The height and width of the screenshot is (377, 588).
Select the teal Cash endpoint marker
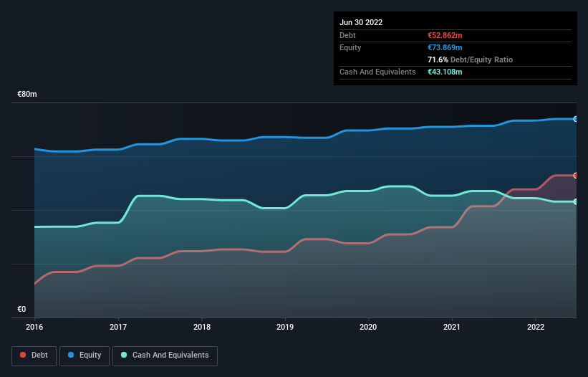[x=576, y=202]
